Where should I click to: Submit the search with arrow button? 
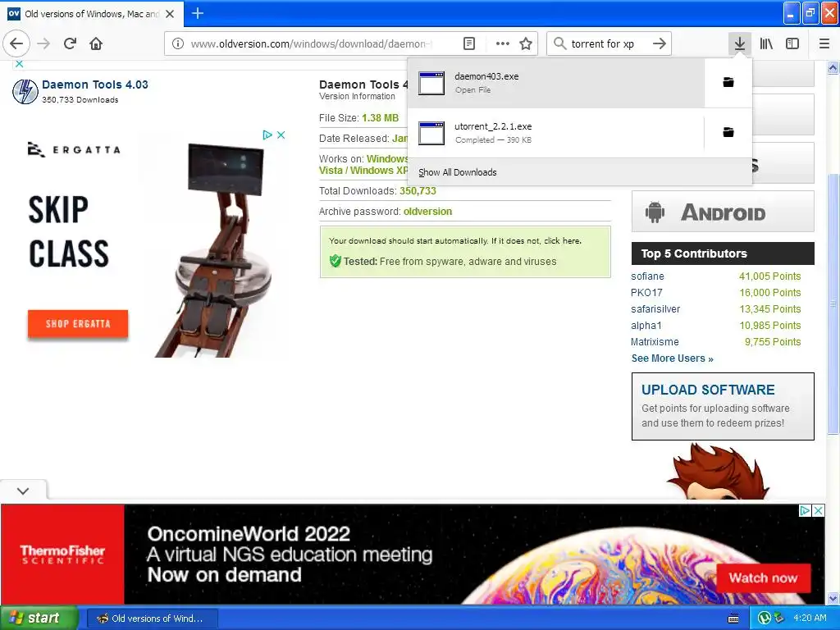point(660,43)
